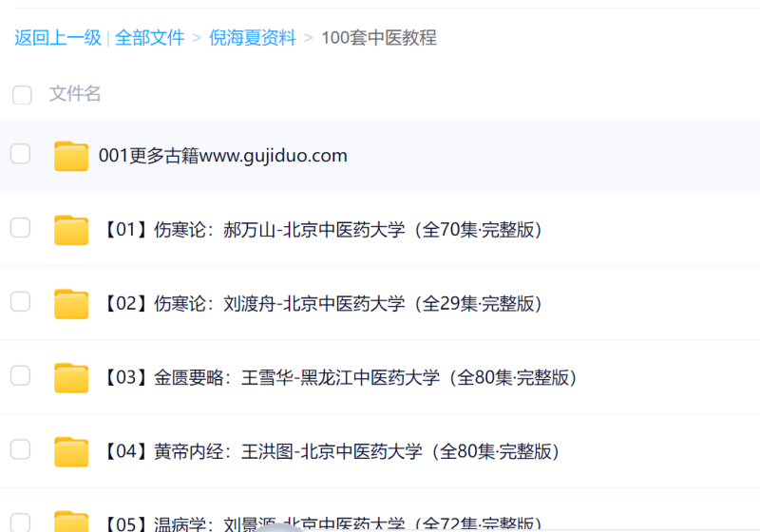The height and width of the screenshot is (532, 760).
Task: Click the 【04】黄帝内经 folder icon
Action: click(71, 451)
